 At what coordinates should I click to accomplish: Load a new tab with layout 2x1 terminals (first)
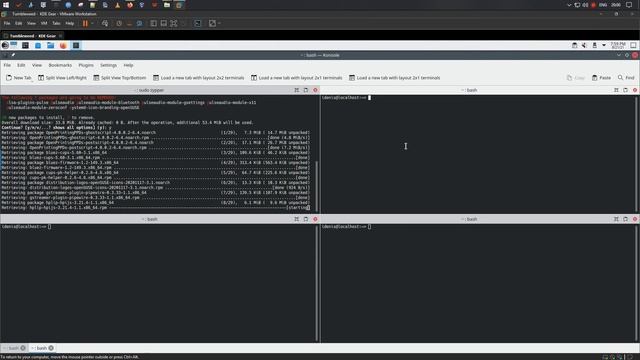(296, 78)
